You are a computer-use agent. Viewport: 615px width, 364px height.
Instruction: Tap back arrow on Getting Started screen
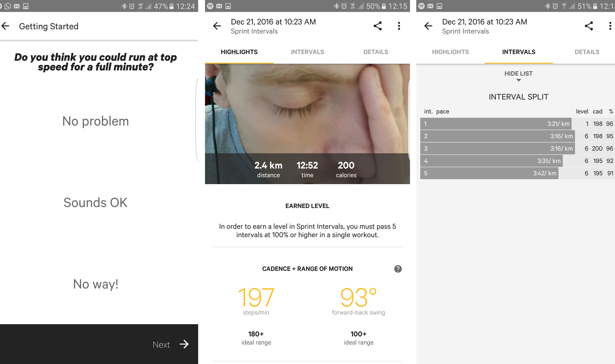(x=5, y=26)
